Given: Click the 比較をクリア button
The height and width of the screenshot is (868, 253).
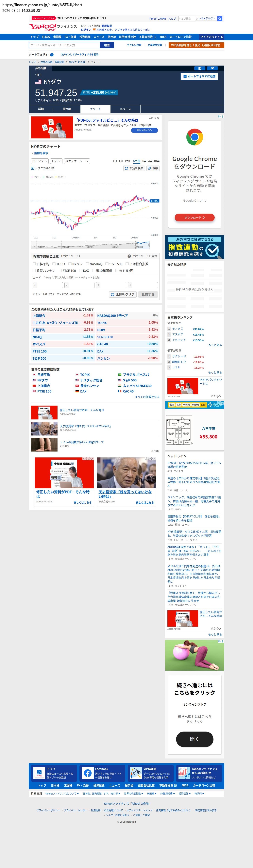Looking at the screenshot, I should [123, 294].
